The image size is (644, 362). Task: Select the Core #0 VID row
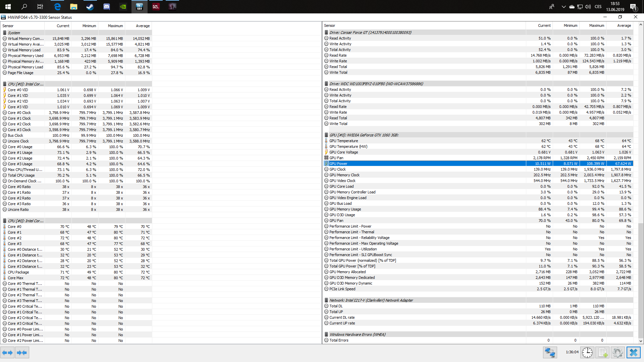coord(18,90)
